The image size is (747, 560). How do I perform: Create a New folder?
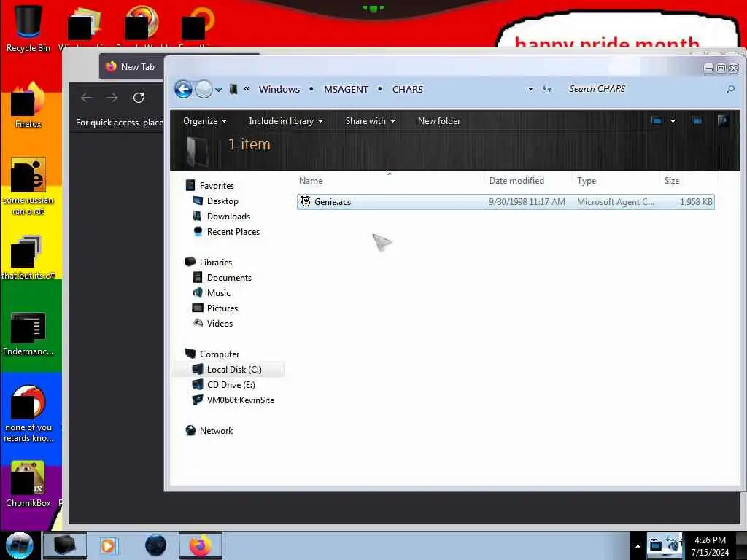[438, 121]
